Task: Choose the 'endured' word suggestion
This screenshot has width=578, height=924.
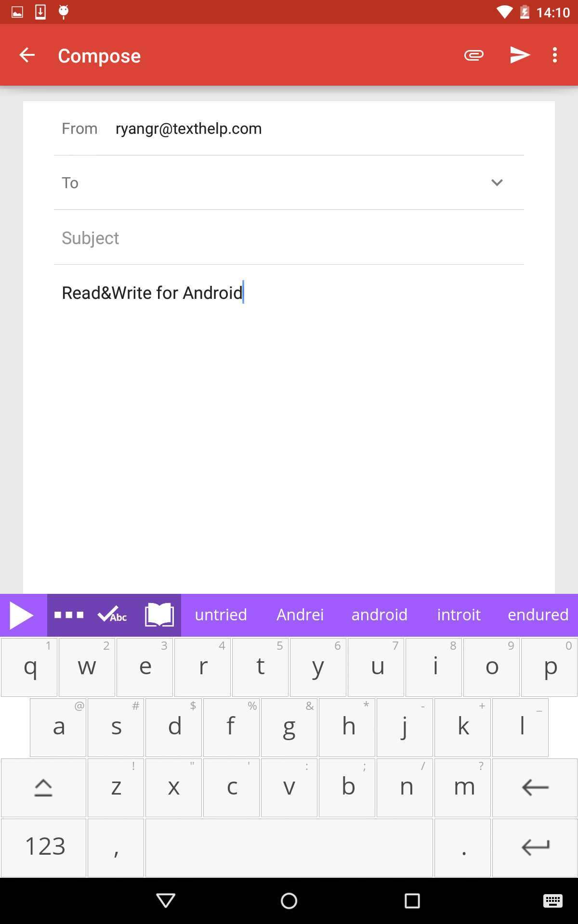Action: coord(538,615)
